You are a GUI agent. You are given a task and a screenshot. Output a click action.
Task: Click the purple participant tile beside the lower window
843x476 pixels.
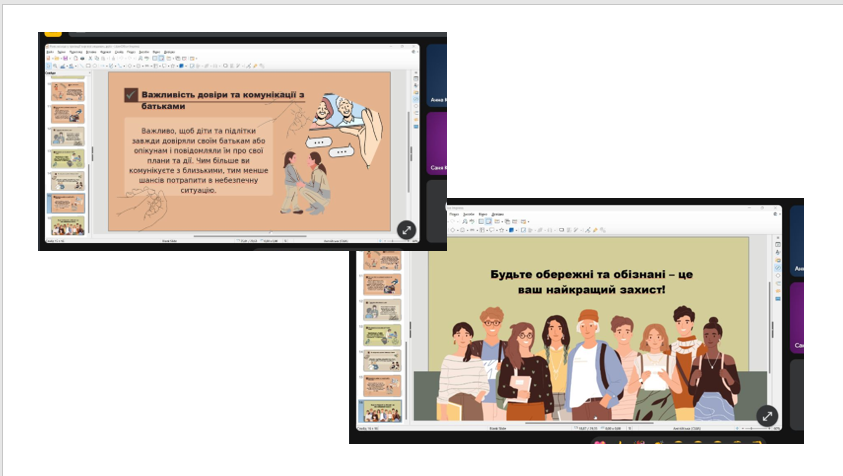pyautogui.click(x=797, y=318)
